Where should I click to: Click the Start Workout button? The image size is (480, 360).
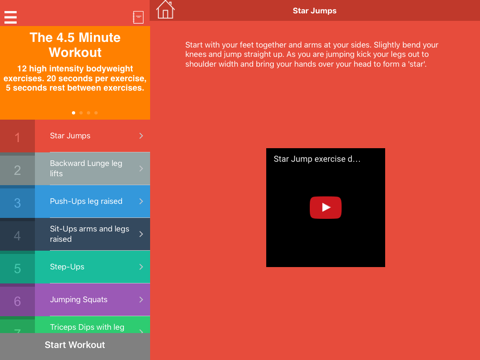(75, 346)
